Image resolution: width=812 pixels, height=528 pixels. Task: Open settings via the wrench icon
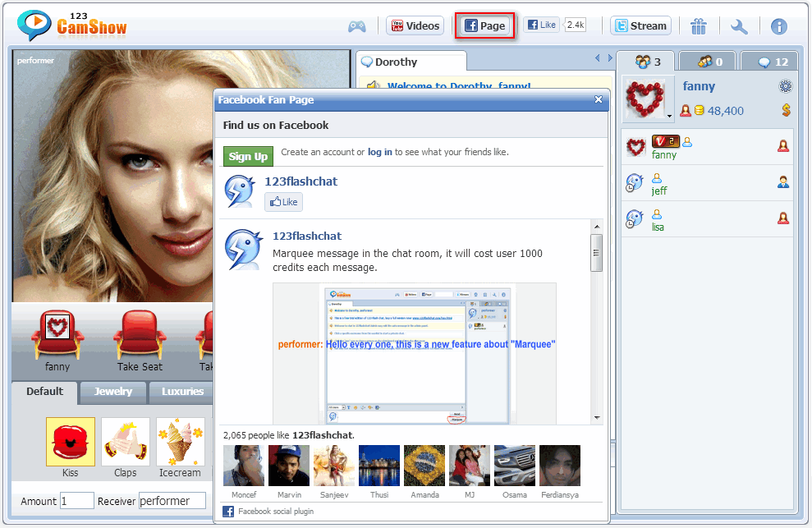point(739,26)
